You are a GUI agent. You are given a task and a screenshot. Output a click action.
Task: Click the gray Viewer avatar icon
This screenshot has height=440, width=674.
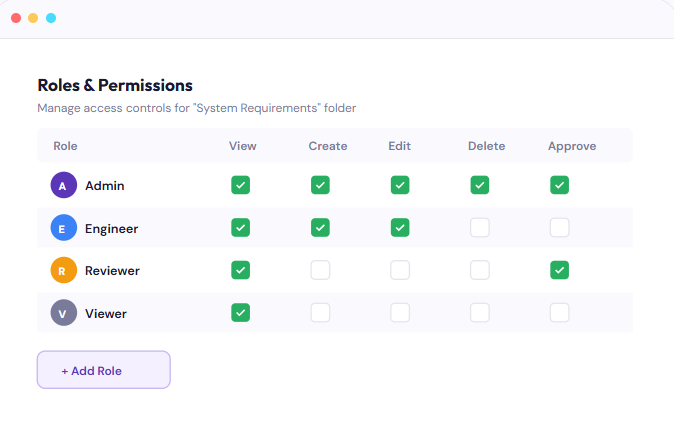(x=63, y=313)
